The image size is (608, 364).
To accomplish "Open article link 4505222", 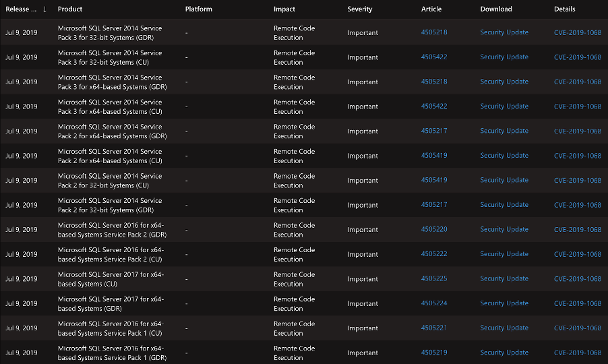I will coord(434,254).
